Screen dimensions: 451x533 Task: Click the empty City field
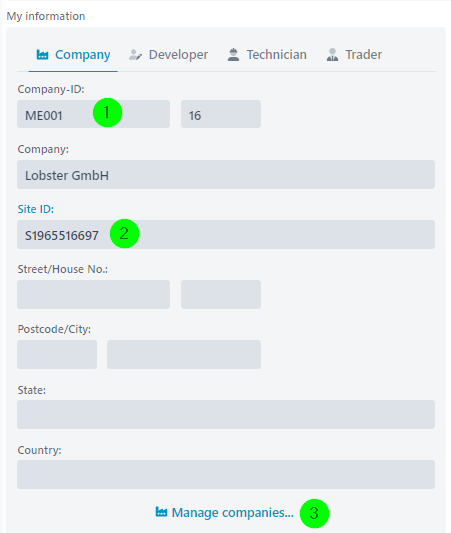point(184,355)
